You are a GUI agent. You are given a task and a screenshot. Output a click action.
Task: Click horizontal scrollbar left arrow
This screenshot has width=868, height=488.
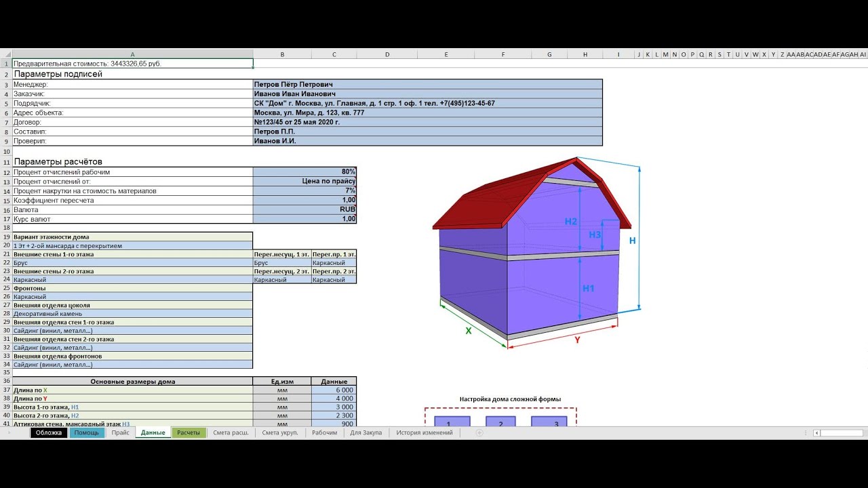tap(817, 432)
